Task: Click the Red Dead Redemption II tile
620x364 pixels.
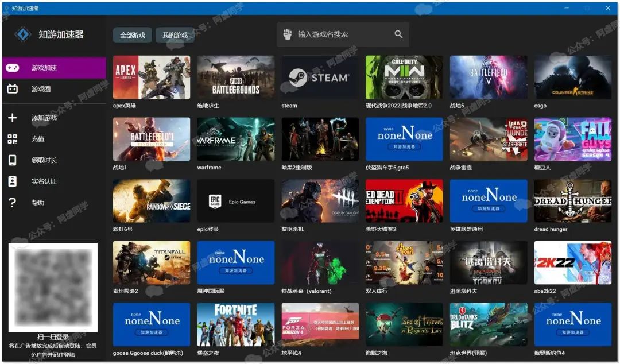Action: [404, 201]
